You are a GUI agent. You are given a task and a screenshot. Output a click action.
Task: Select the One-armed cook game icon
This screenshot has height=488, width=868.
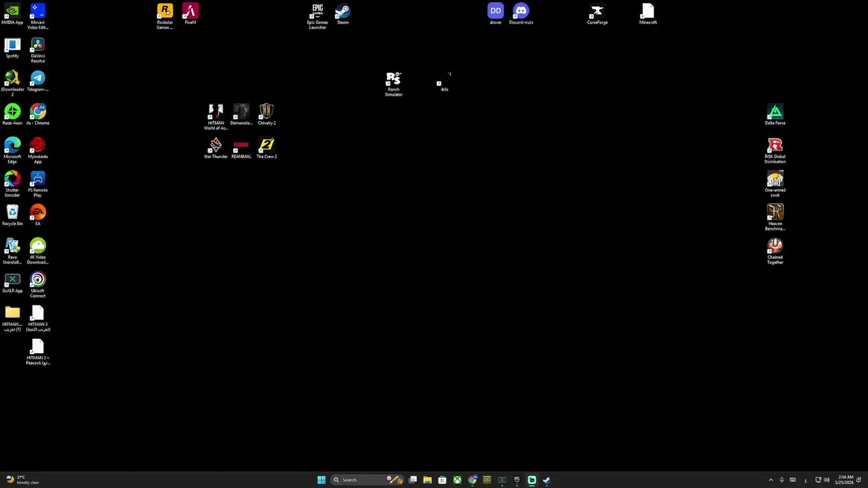click(x=775, y=184)
